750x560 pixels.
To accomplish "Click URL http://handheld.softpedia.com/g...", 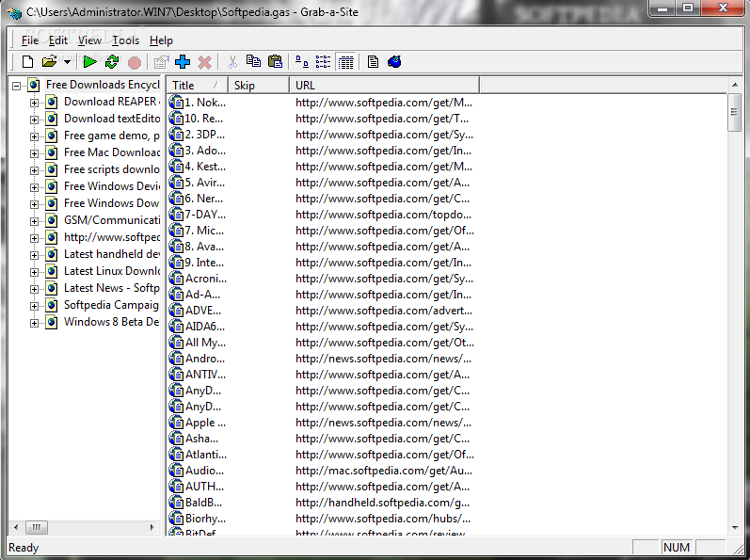I will pyautogui.click(x=383, y=503).
